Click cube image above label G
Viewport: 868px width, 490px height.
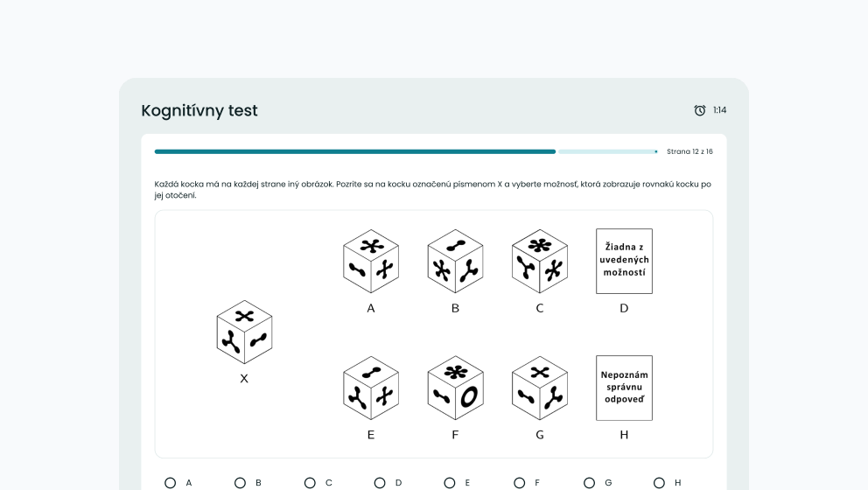click(540, 388)
